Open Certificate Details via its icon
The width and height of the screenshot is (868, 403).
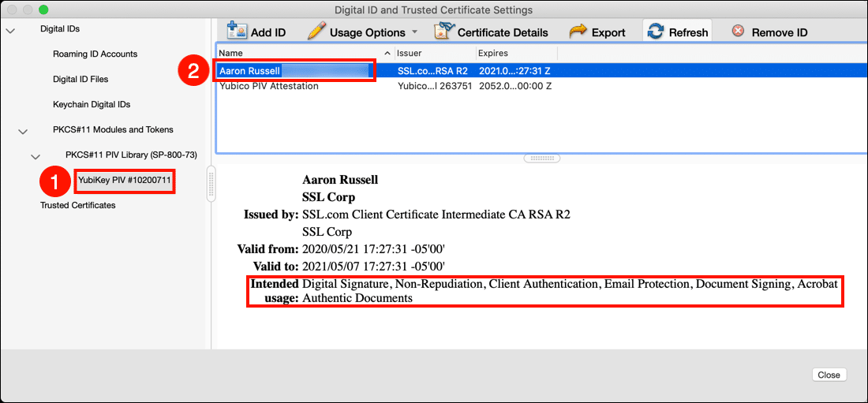point(443,32)
